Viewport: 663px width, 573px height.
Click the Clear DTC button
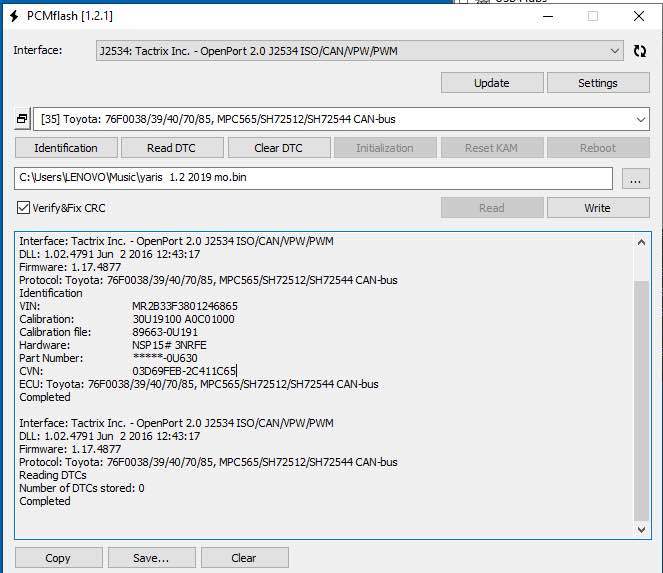279,148
